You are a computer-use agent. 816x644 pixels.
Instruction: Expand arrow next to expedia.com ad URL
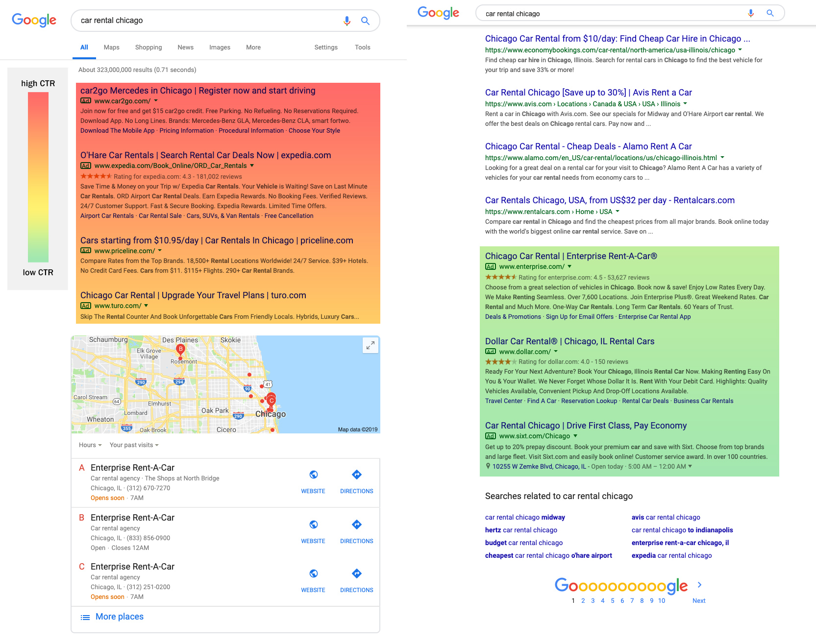pos(252,166)
